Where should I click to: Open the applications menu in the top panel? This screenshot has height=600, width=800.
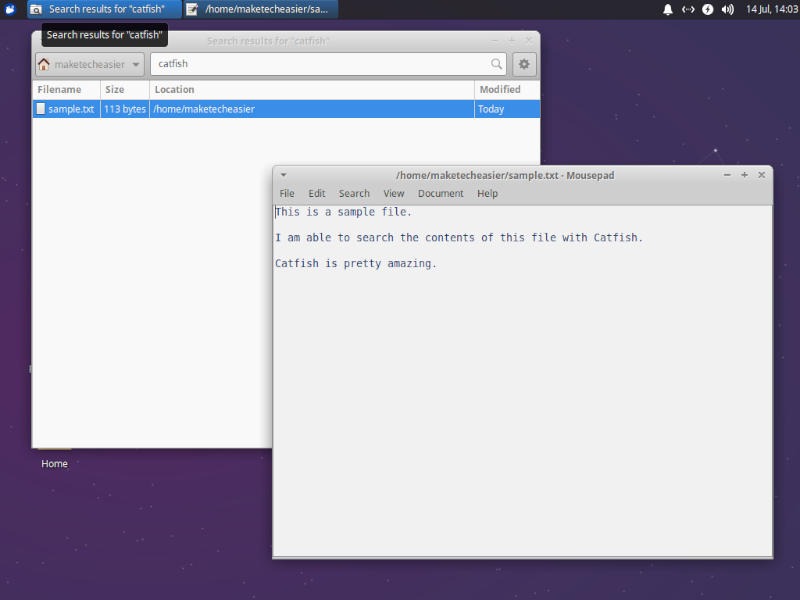(x=10, y=9)
